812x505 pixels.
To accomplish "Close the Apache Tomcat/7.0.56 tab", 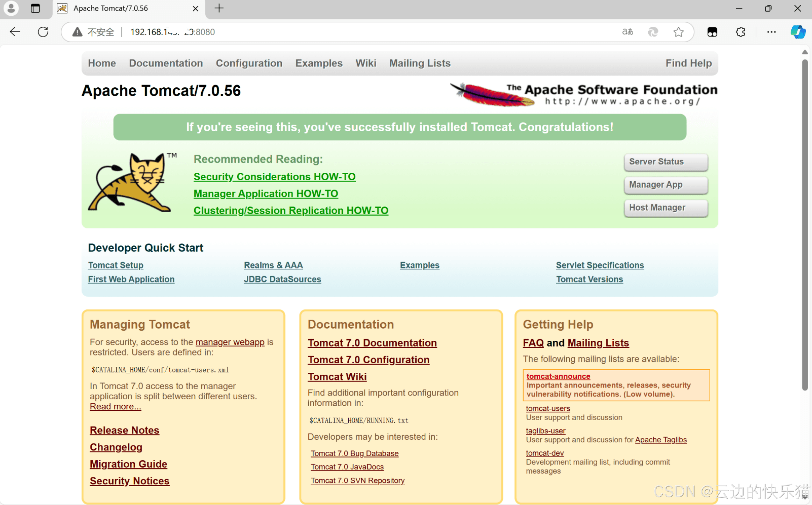I will click(196, 9).
